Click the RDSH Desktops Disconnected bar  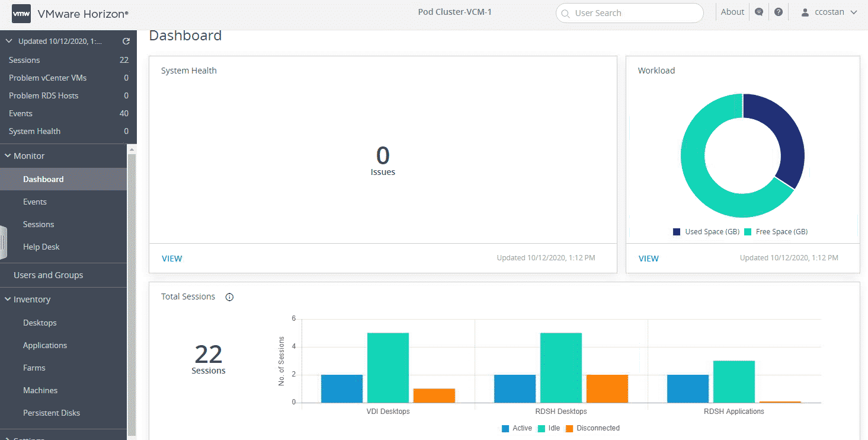[x=607, y=388]
